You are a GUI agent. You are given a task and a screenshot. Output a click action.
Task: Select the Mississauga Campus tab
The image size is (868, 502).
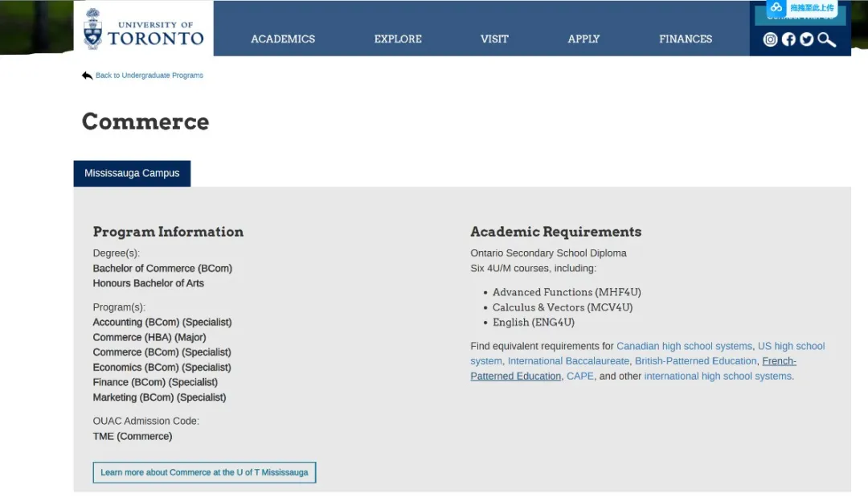tap(132, 174)
